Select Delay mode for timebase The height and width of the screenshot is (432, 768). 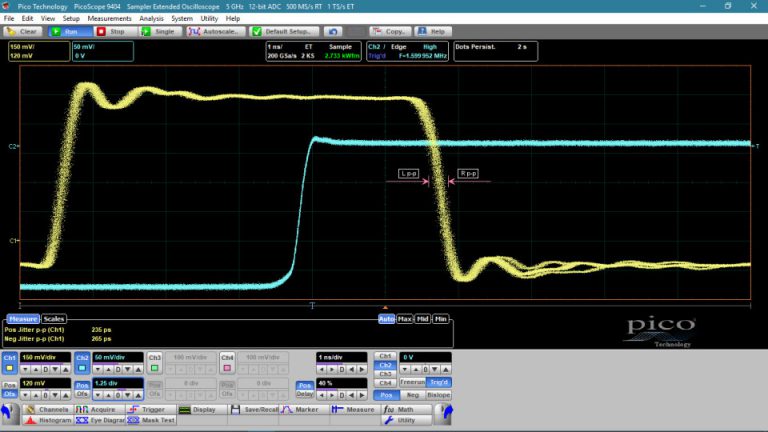pyautogui.click(x=305, y=394)
